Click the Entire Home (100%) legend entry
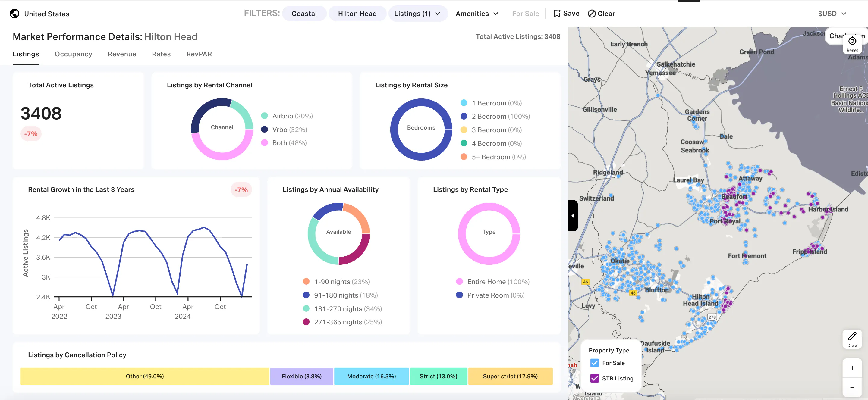Image resolution: width=868 pixels, height=400 pixels. coord(493,282)
